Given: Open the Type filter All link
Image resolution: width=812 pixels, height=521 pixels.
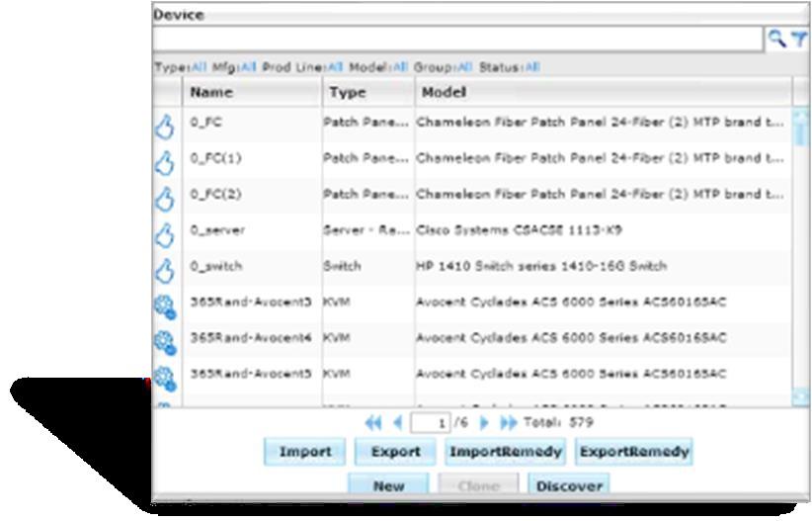Looking at the screenshot, I should tap(199, 67).
